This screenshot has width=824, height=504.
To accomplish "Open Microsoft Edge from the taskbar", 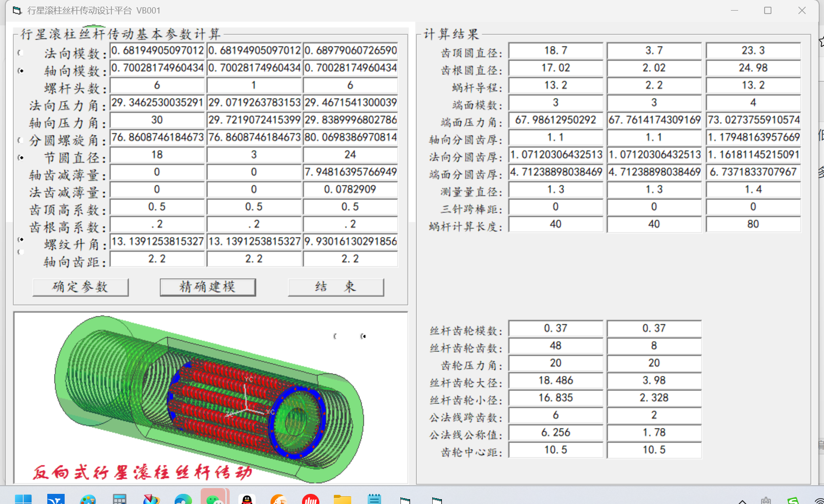I will pyautogui.click(x=183, y=499).
